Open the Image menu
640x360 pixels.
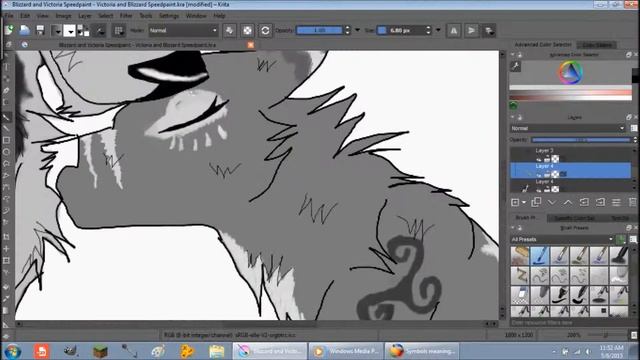click(x=63, y=16)
